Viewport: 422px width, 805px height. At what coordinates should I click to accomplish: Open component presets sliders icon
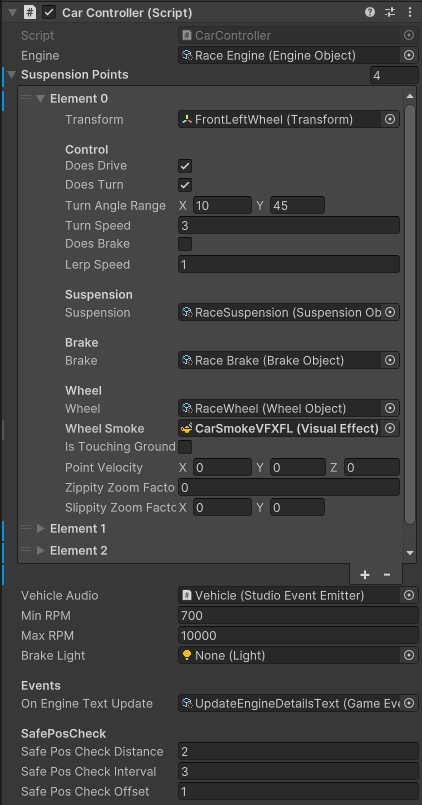pyautogui.click(x=390, y=12)
